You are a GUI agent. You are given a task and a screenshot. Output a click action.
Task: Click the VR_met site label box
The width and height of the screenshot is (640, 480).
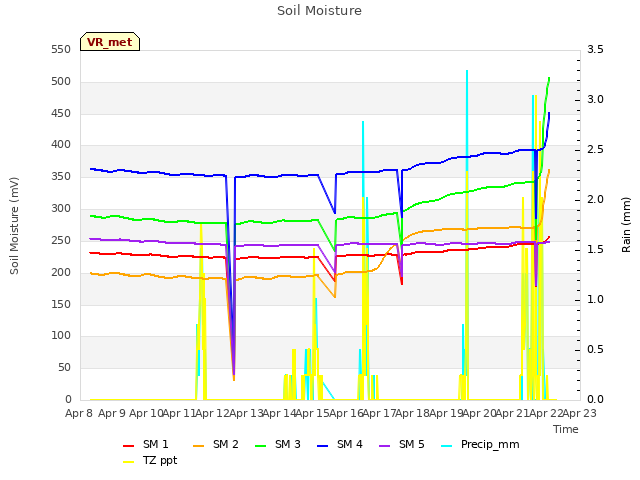110,42
